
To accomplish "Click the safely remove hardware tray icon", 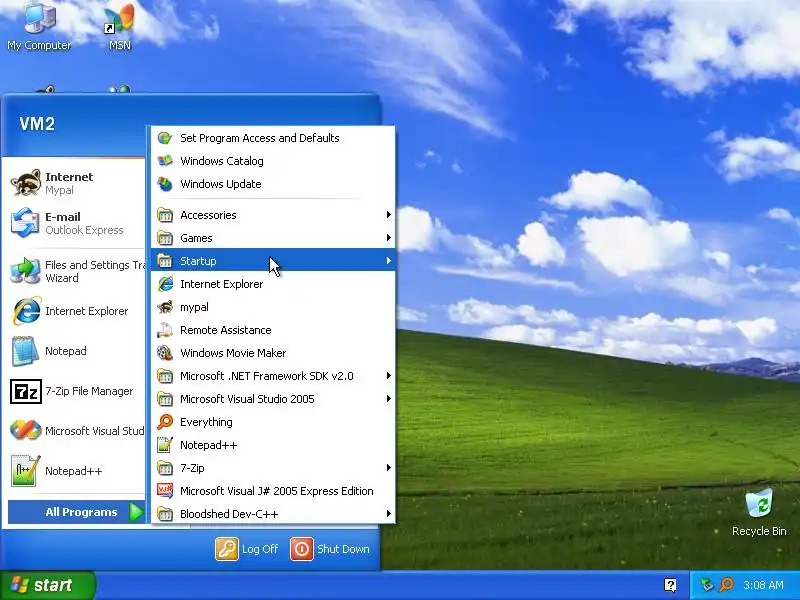I will (707, 585).
